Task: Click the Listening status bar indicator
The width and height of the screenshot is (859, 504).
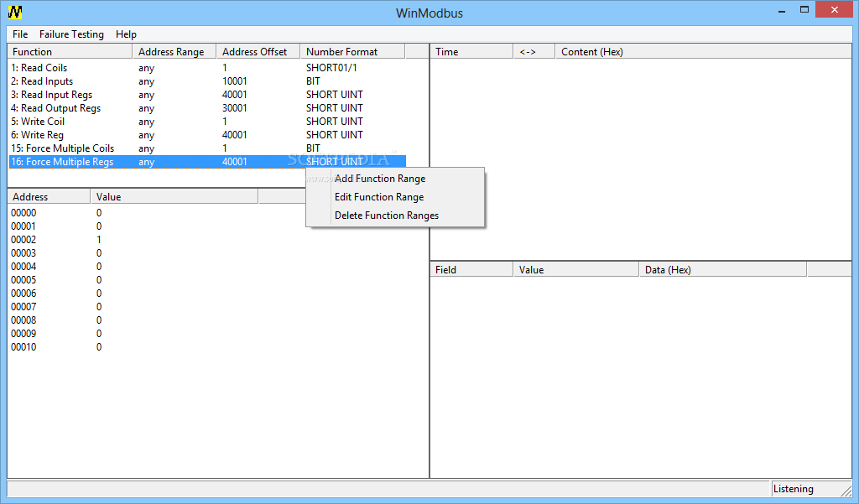Action: [x=794, y=489]
